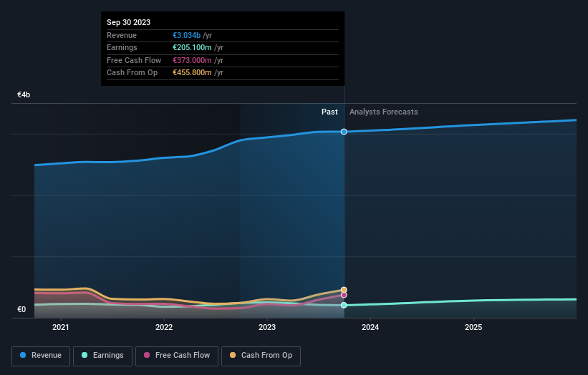Toggle the Free Cash Flow legend button

coord(177,356)
